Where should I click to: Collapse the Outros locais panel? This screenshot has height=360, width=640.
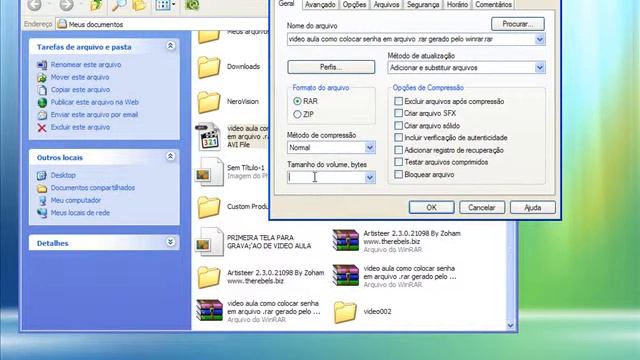click(171, 156)
